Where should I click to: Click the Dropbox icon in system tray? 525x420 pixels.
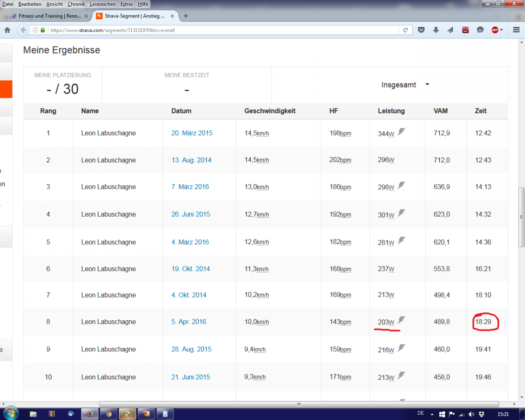[482, 413]
